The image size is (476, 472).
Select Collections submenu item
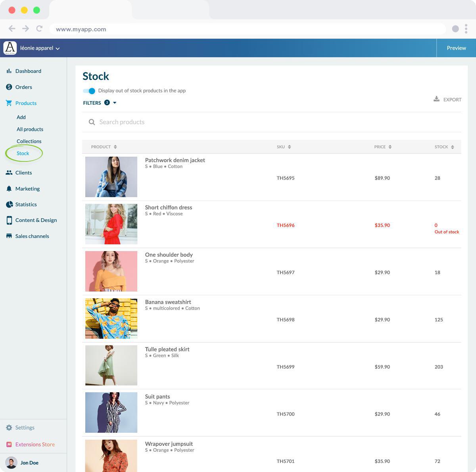coord(29,141)
